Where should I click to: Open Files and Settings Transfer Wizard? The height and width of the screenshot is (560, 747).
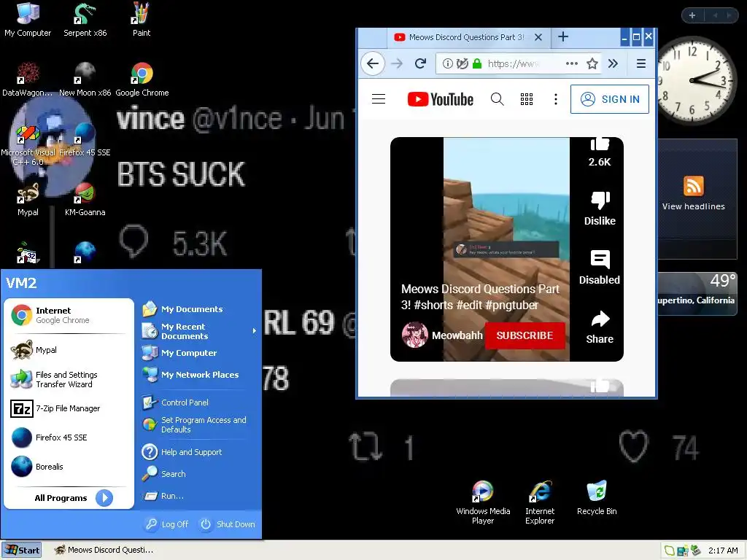tap(69, 379)
